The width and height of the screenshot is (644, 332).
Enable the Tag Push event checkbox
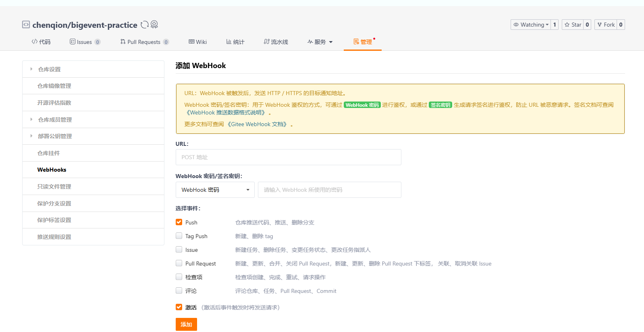[179, 236]
